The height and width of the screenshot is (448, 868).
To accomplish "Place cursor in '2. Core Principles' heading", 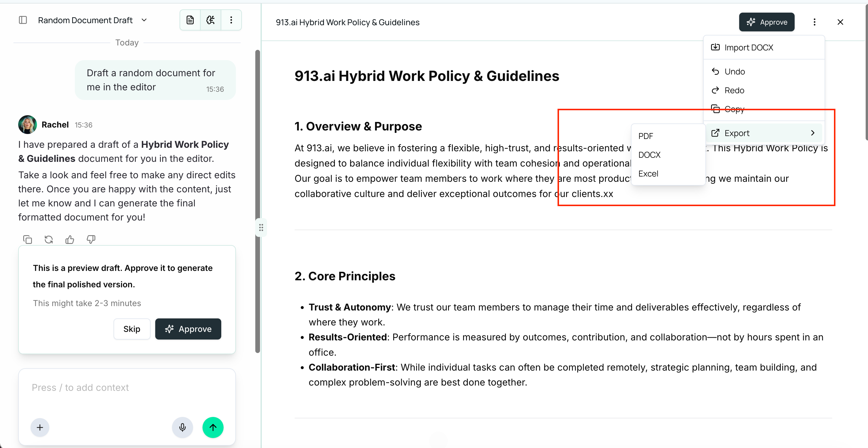I will pos(345,276).
